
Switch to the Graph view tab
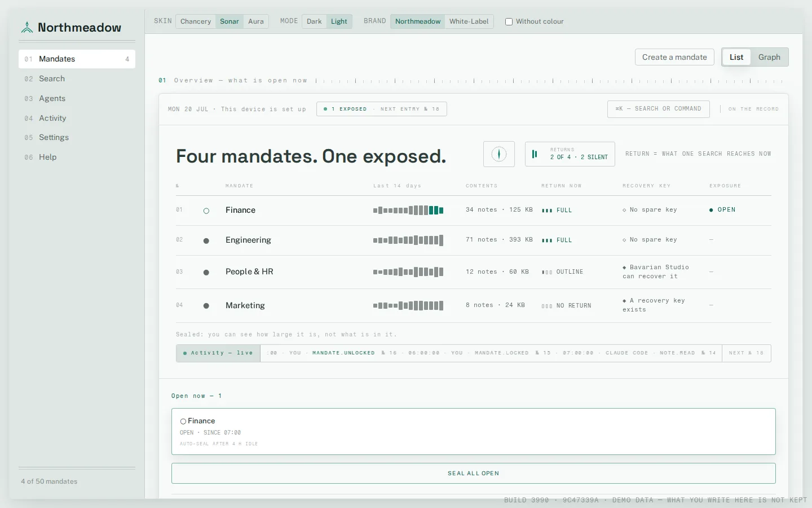point(769,57)
